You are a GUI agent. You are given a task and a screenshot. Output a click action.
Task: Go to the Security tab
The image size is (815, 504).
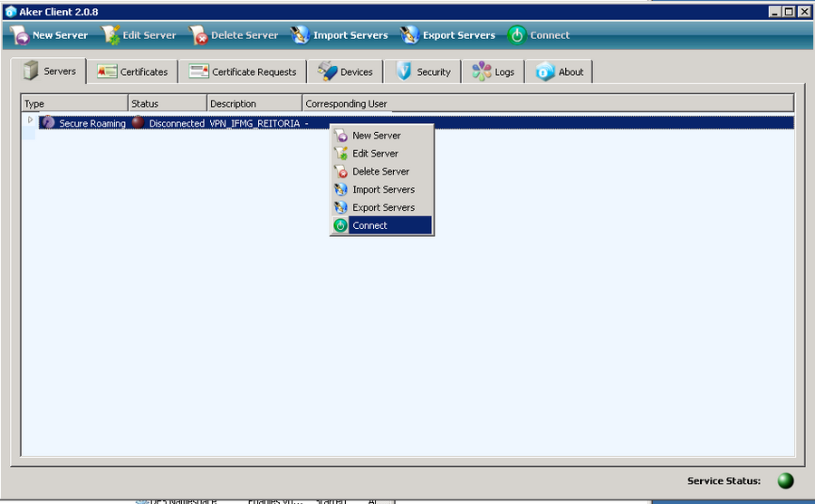[x=423, y=72]
